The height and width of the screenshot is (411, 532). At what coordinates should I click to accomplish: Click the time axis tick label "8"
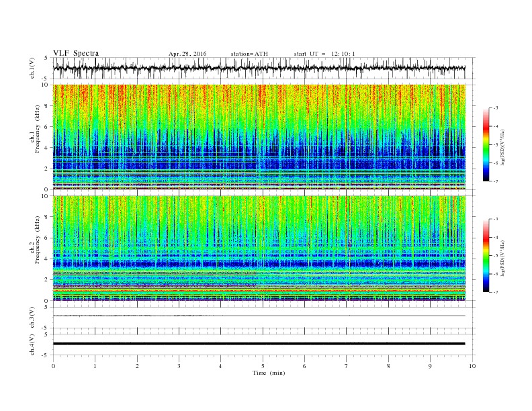(x=388, y=366)
